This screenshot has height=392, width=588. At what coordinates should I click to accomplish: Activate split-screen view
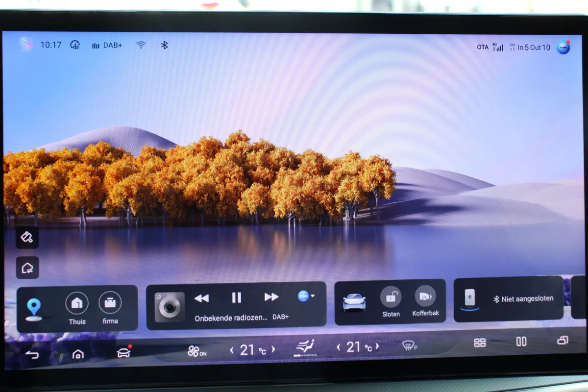[521, 341]
